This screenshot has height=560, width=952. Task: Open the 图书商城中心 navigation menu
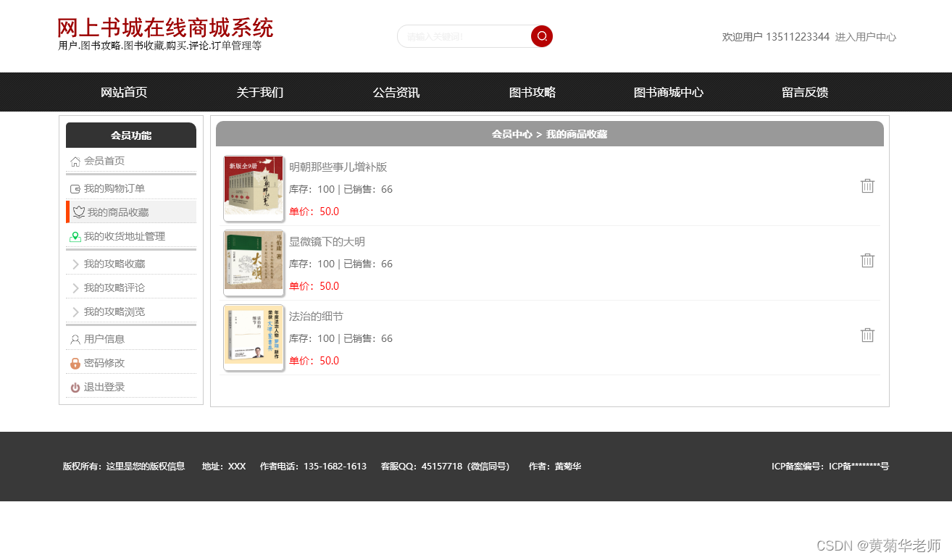tap(668, 92)
